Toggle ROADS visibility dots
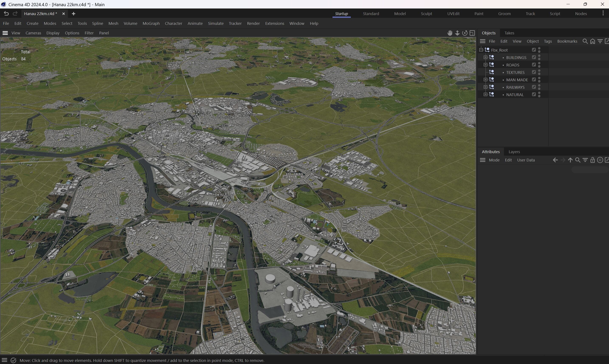Screen dimensions: 609x364 [539, 65]
